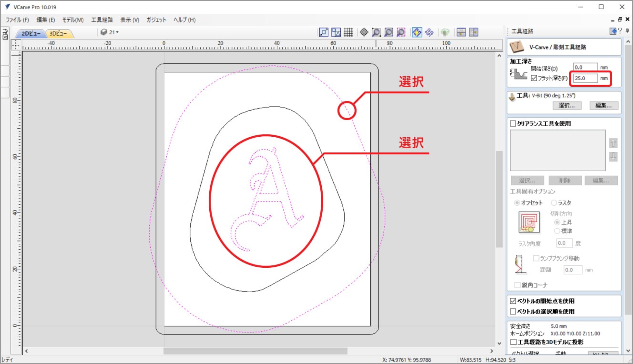Expand the ガジェット menu

[156, 20]
